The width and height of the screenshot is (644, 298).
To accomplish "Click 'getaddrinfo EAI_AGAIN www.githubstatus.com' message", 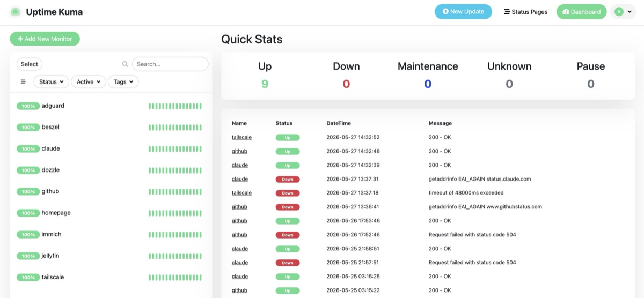I will pos(485,207).
